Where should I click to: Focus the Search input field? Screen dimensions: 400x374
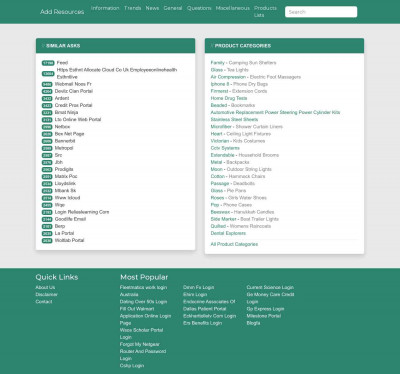pos(321,12)
